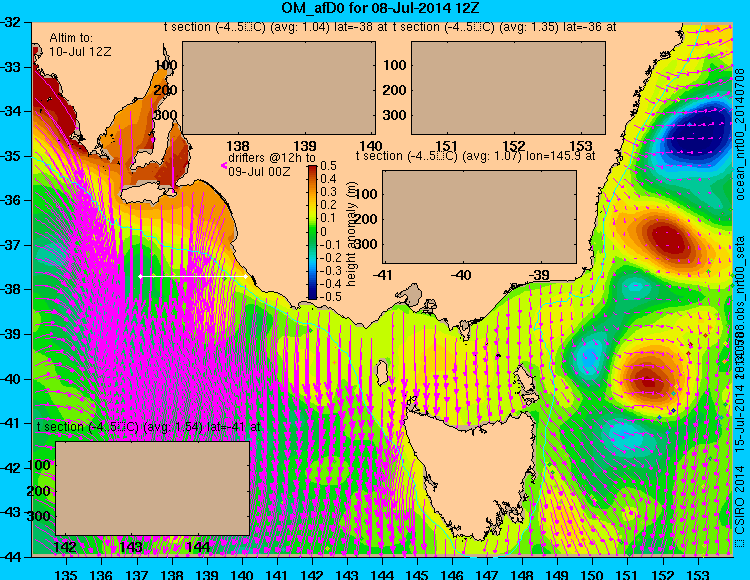This screenshot has height=580, width=750.
Task: Click the '10-Jul 12Z' altimetry date text
Action: pyautogui.click(x=80, y=52)
